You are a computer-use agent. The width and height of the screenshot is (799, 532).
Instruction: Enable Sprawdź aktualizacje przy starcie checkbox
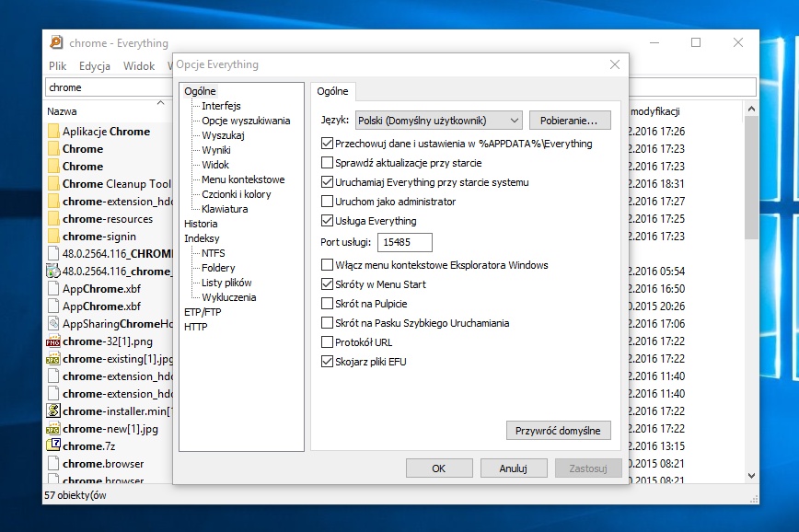pos(327,163)
